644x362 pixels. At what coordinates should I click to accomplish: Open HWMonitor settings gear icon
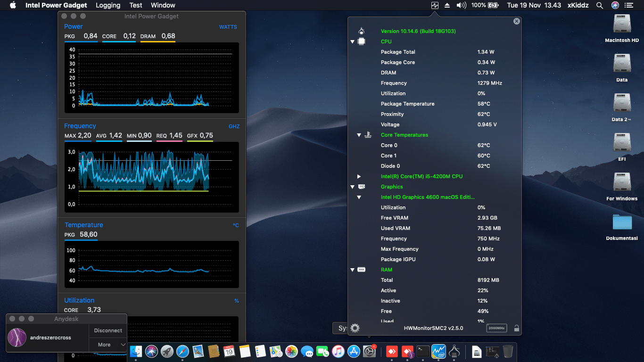(355, 328)
